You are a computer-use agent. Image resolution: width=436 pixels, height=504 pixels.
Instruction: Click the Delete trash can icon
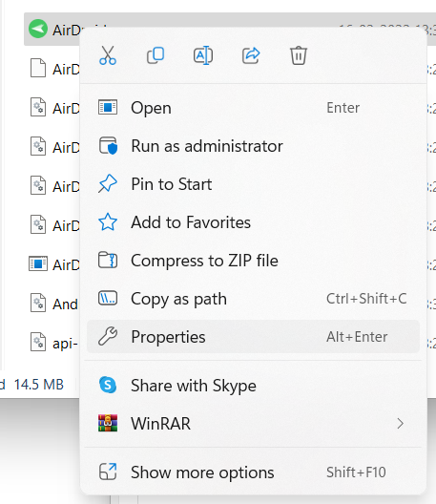[x=299, y=55]
